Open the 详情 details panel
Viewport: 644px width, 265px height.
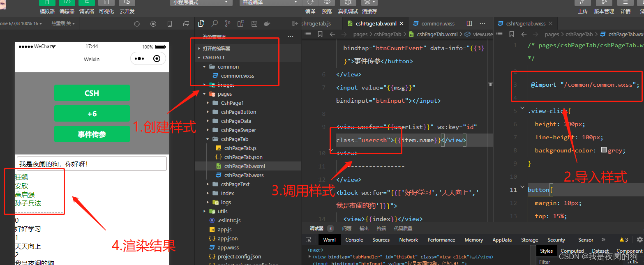tap(626, 7)
